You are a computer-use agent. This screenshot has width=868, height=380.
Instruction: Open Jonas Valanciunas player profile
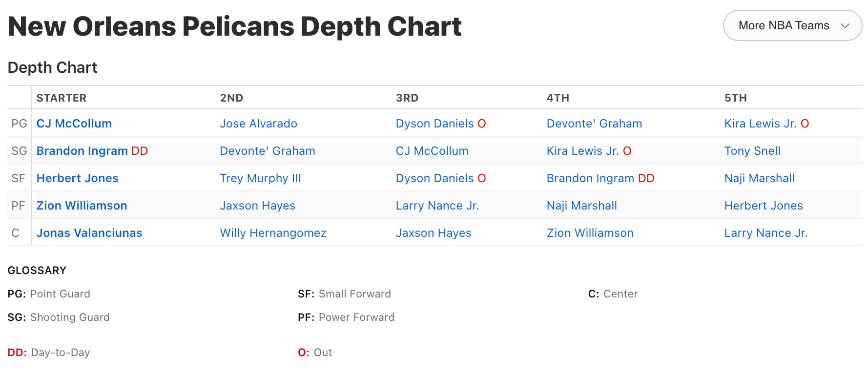tap(89, 233)
